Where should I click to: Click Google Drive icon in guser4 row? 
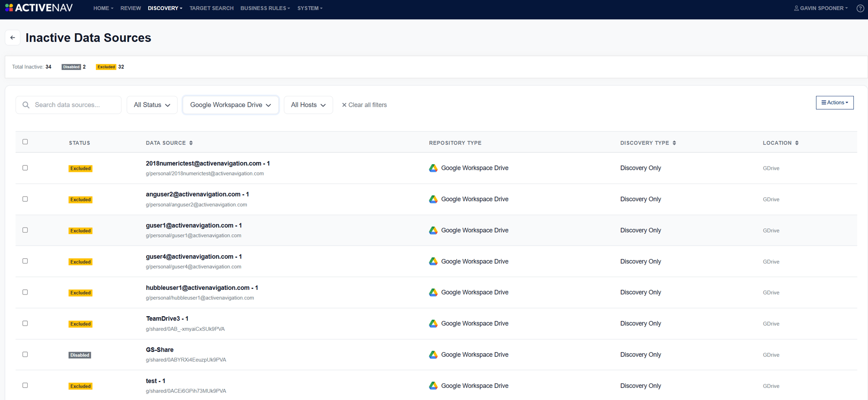pyautogui.click(x=433, y=261)
